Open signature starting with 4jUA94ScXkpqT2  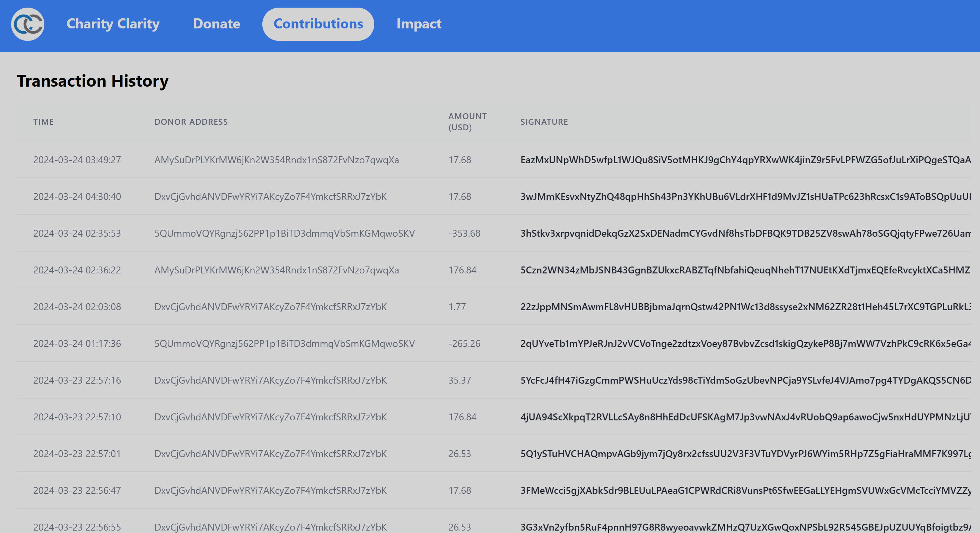click(745, 417)
